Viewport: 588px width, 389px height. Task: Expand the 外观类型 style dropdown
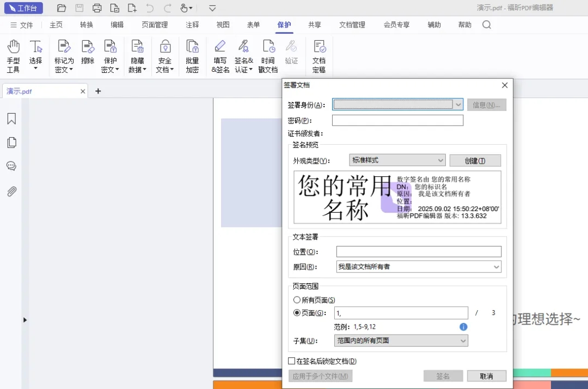tap(441, 160)
